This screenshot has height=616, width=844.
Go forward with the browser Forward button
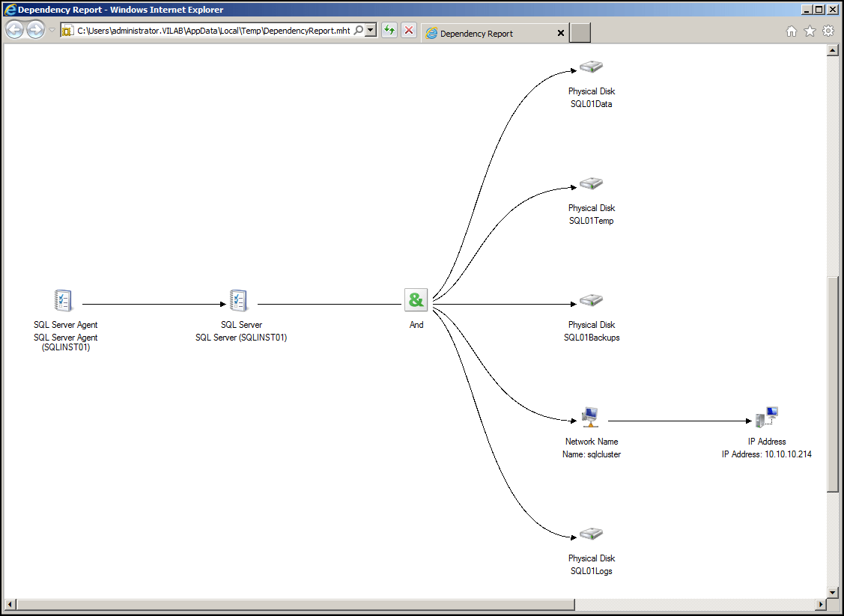point(35,30)
